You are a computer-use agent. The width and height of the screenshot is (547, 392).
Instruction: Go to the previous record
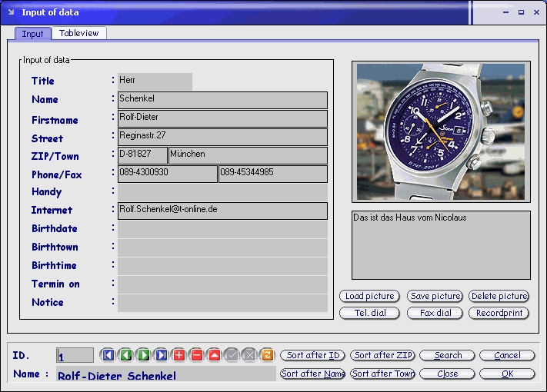[x=126, y=355]
